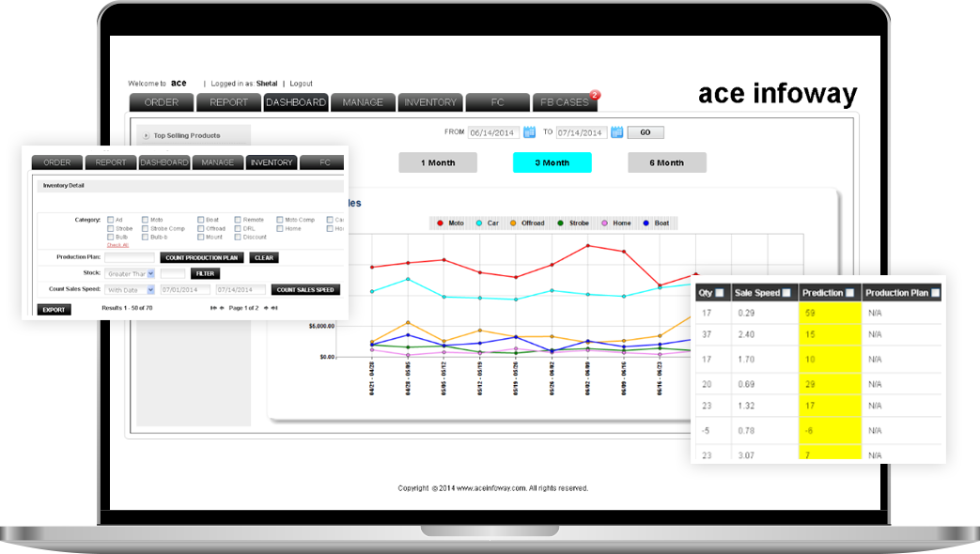Check the Strobe Comp category checkbox
Viewport: 980px width, 554px height.
tap(145, 228)
